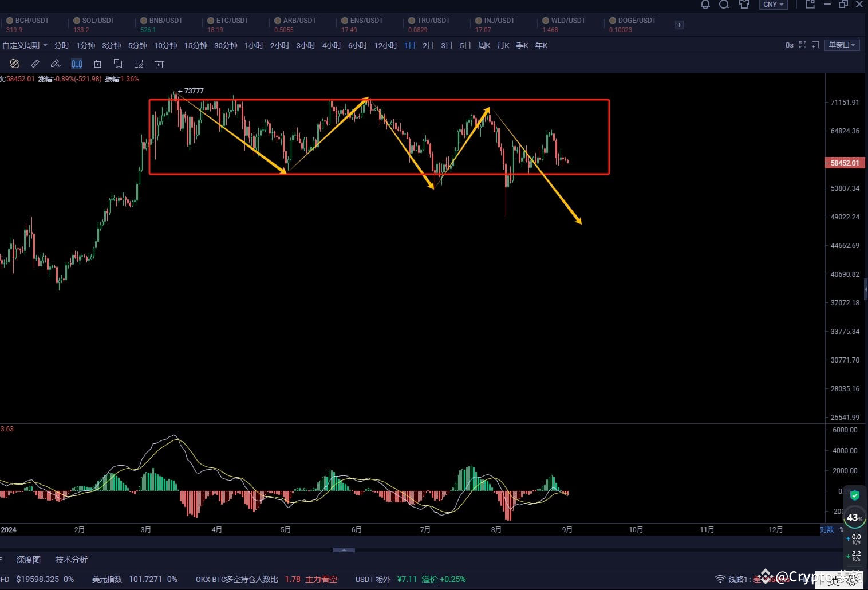Expand the CNY currency dropdown
The height and width of the screenshot is (590, 868).
pyautogui.click(x=774, y=5)
